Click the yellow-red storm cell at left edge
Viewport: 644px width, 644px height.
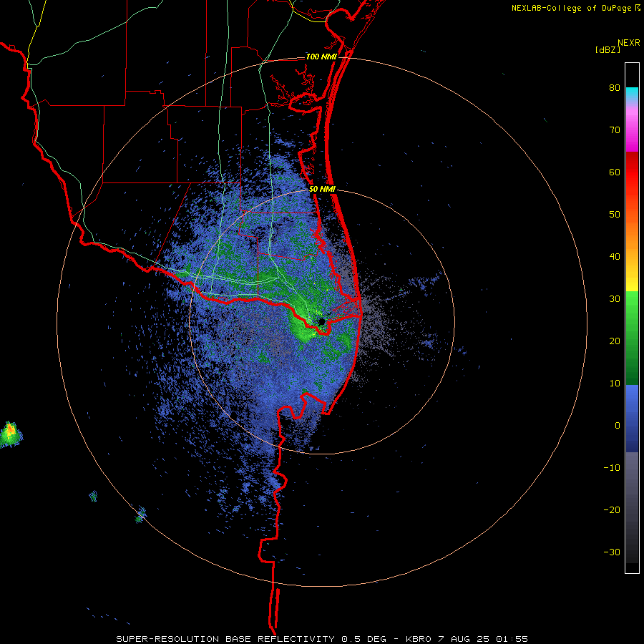coord(10,434)
